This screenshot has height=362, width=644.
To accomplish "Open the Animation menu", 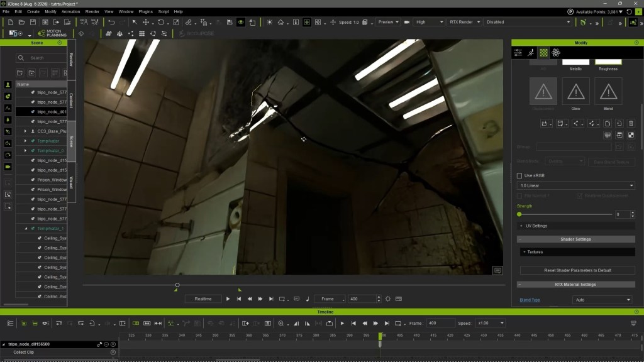I will click(x=70, y=11).
